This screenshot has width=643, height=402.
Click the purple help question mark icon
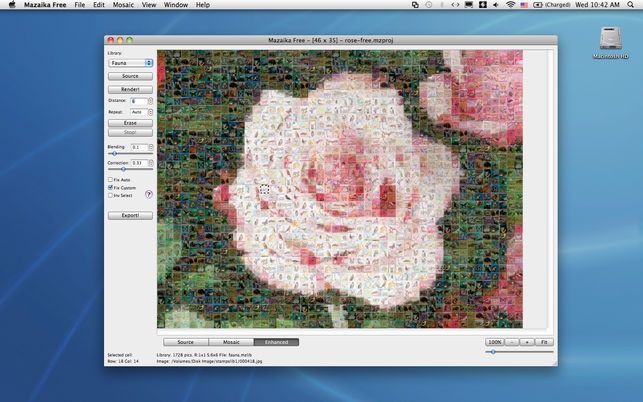[149, 194]
